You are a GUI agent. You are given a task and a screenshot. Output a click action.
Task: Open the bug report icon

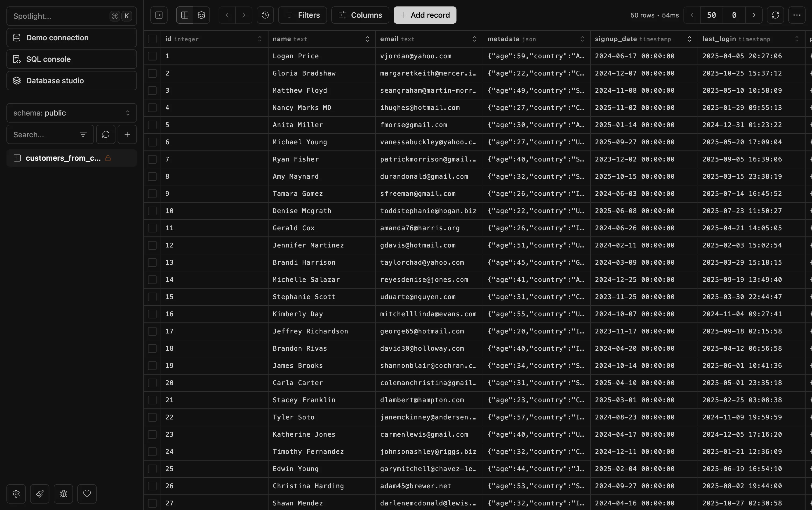pos(63,494)
